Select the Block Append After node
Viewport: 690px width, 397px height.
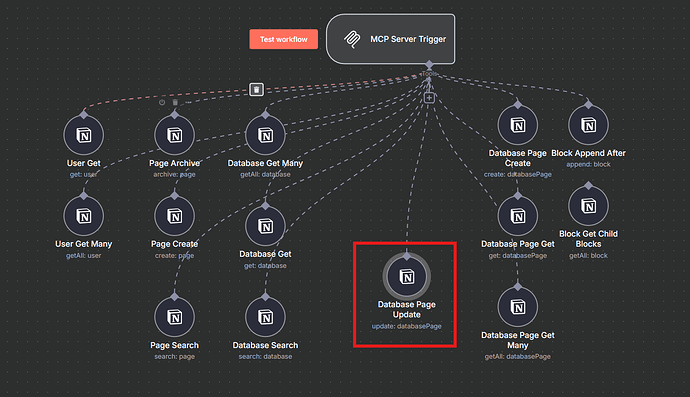(x=588, y=125)
